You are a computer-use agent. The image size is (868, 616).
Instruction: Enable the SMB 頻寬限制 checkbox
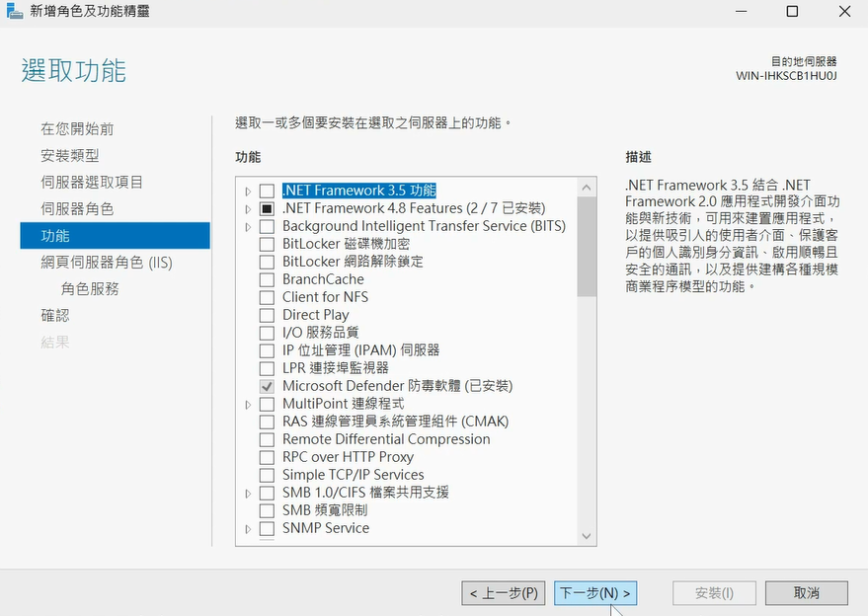click(267, 510)
